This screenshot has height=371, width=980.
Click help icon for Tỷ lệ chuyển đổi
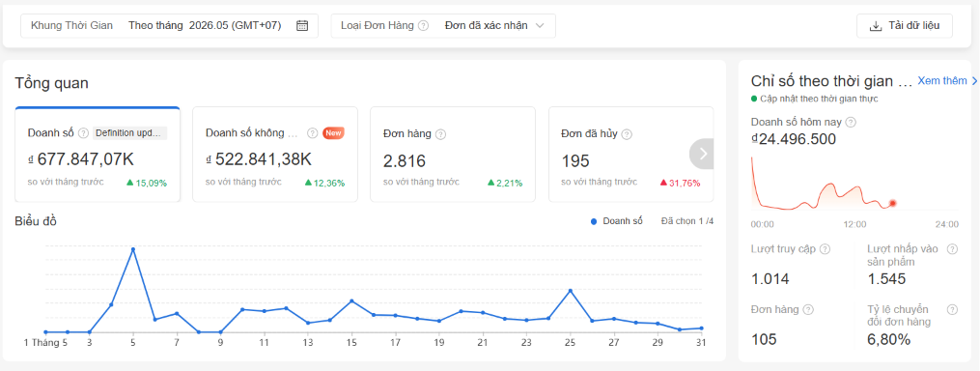[952, 310]
